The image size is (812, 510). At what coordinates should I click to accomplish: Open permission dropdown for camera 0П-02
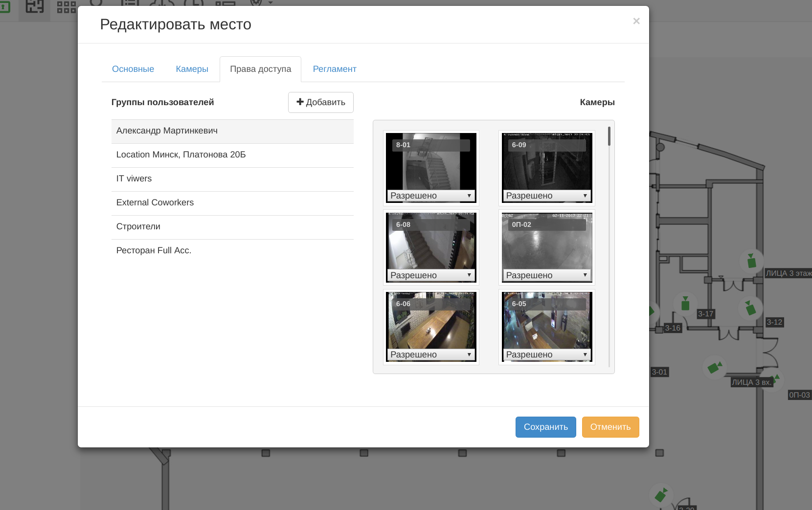(547, 275)
